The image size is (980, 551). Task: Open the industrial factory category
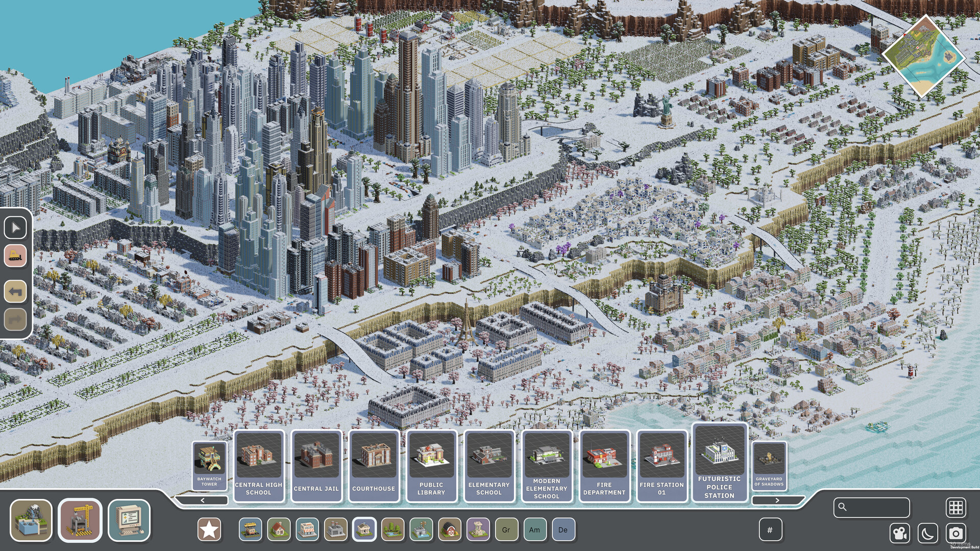pyautogui.click(x=335, y=530)
